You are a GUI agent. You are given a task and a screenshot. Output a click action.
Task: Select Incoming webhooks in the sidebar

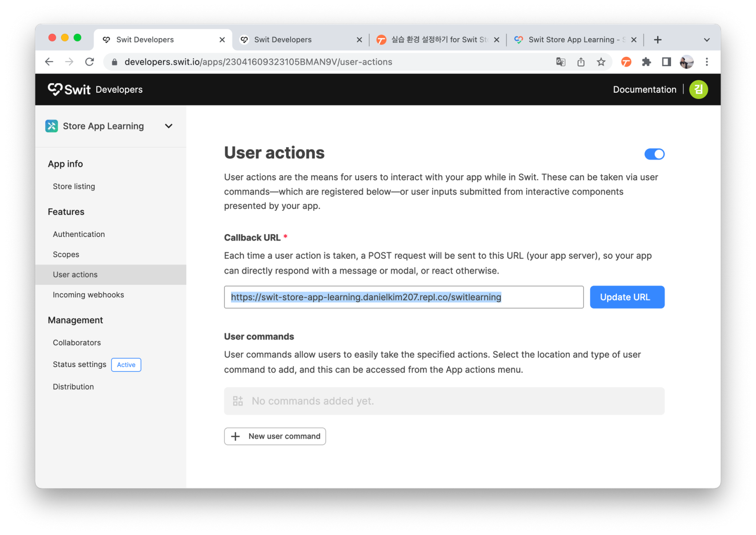(88, 295)
